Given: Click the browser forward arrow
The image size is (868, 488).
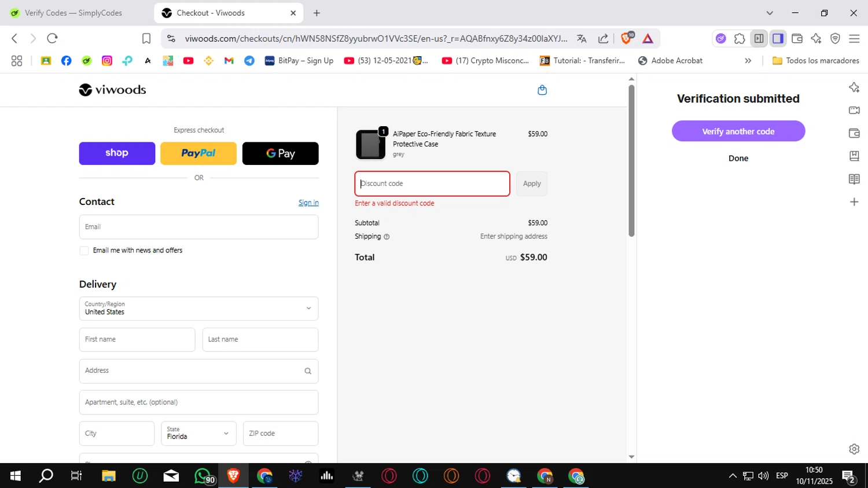Looking at the screenshot, I should pos(33,38).
